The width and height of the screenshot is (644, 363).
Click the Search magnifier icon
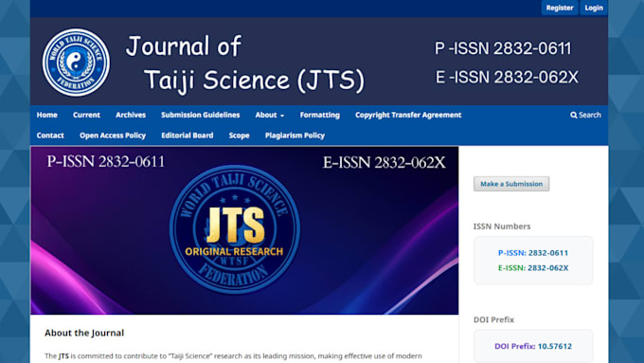[573, 115]
